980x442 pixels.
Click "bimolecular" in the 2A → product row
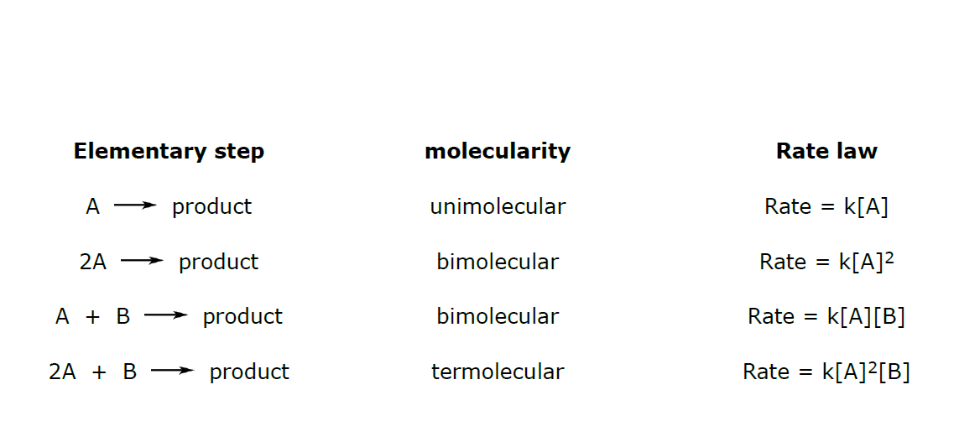498,262
